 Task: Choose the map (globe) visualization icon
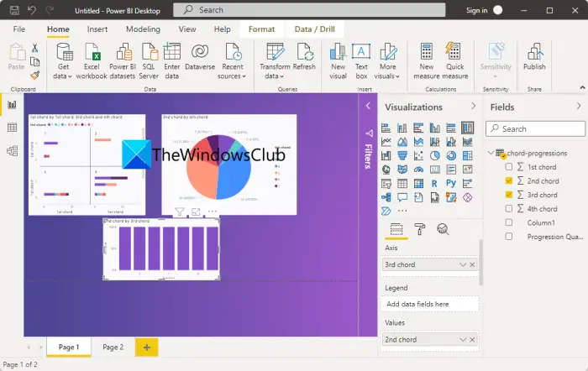tap(386, 170)
